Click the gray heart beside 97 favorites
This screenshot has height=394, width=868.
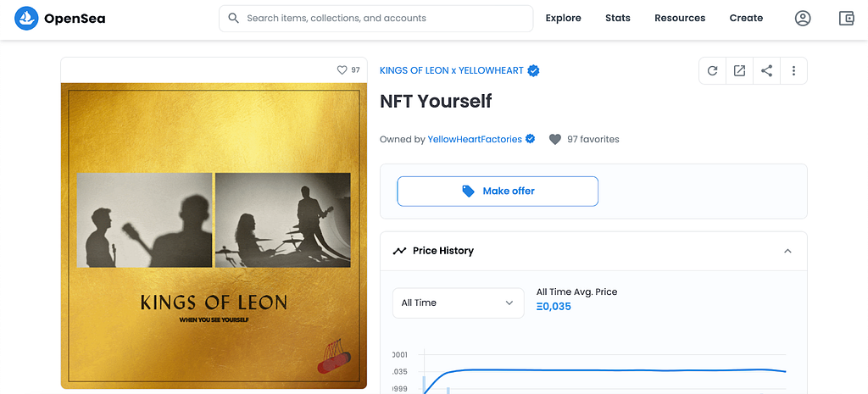(x=554, y=140)
